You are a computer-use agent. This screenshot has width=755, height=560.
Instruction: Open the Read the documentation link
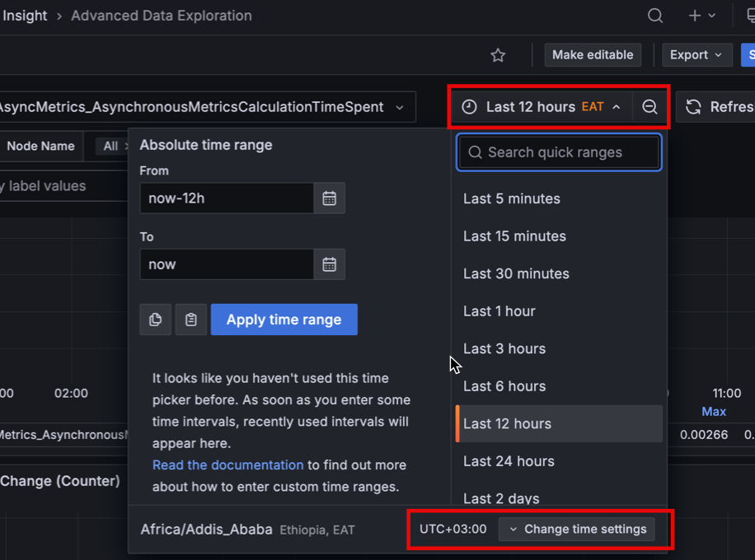pyautogui.click(x=227, y=465)
